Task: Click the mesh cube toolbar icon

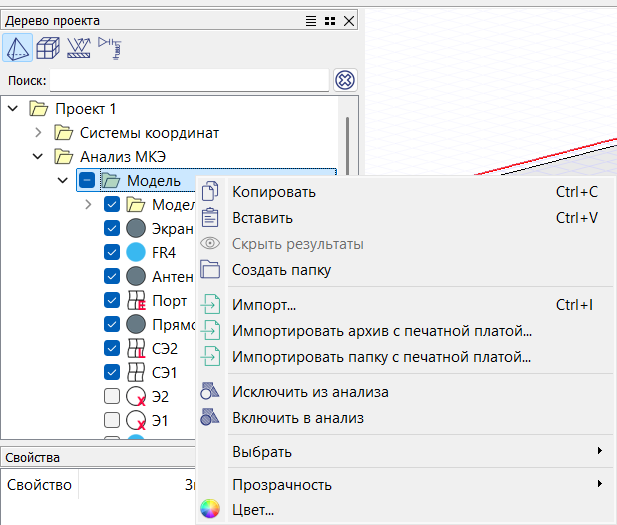Action: coord(48,47)
